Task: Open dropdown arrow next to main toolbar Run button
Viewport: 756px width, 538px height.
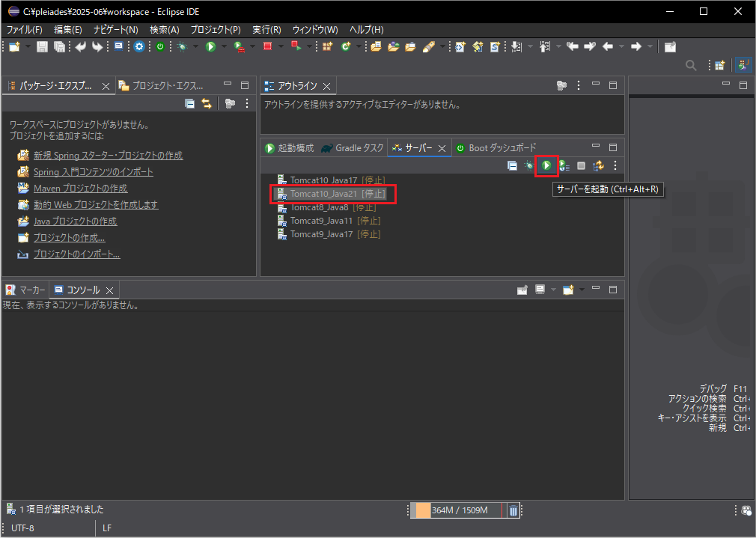Action: coord(224,46)
